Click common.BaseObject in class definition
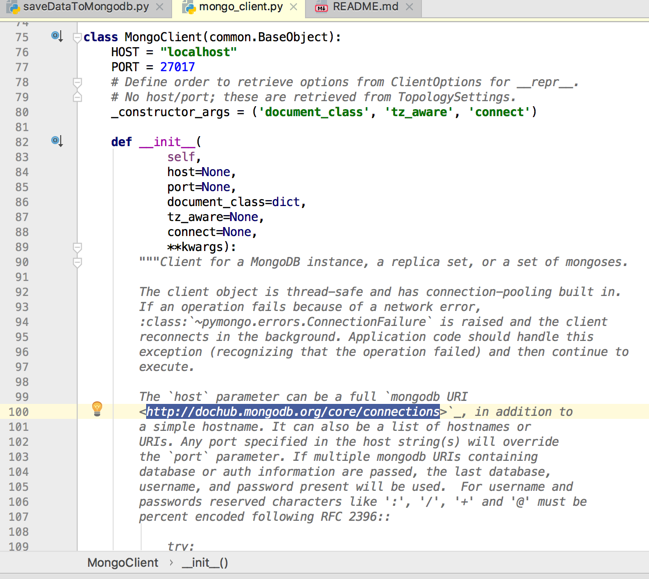Image resolution: width=649 pixels, height=579 pixels. [269, 37]
